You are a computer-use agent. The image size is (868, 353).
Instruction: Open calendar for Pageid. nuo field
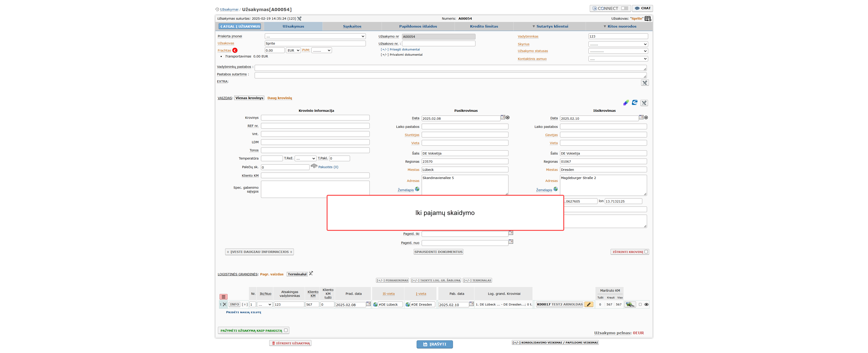(511, 242)
